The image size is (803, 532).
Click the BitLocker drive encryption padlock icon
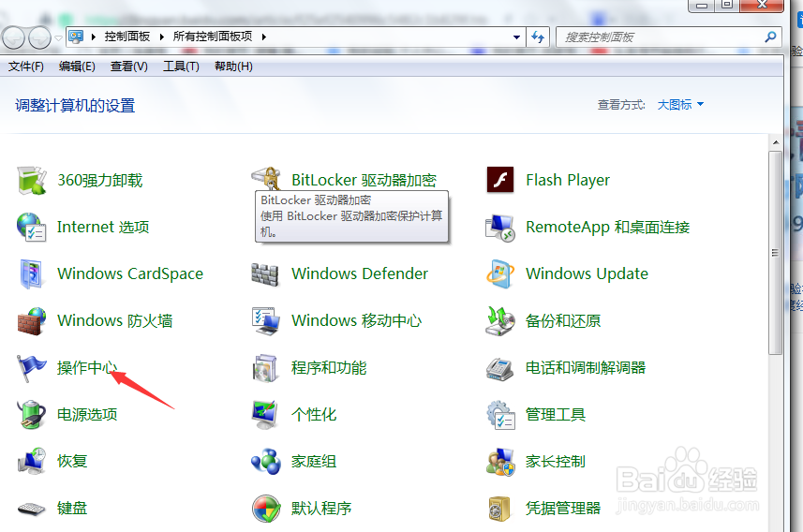[266, 178]
